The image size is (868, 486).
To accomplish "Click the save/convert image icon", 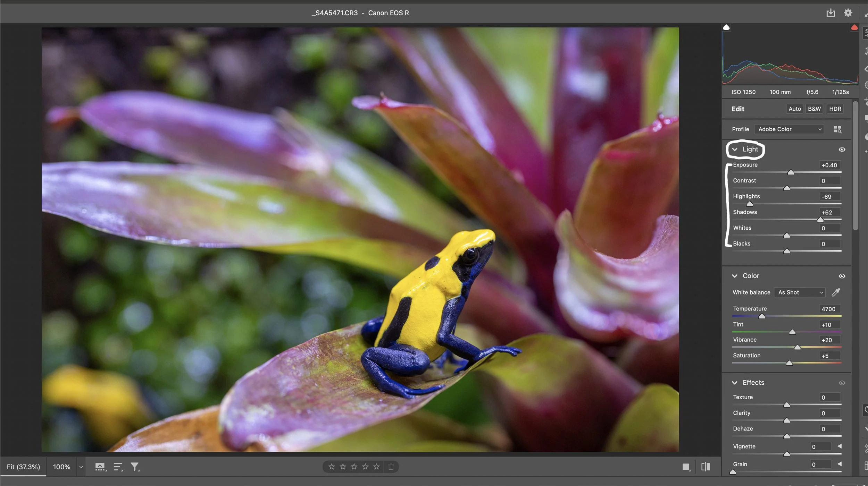I will tap(831, 13).
